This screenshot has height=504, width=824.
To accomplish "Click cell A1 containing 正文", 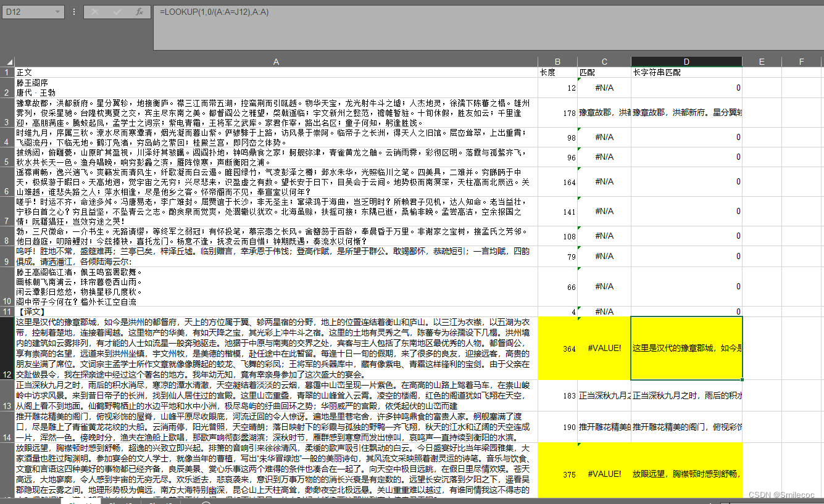I will tap(276, 72).
